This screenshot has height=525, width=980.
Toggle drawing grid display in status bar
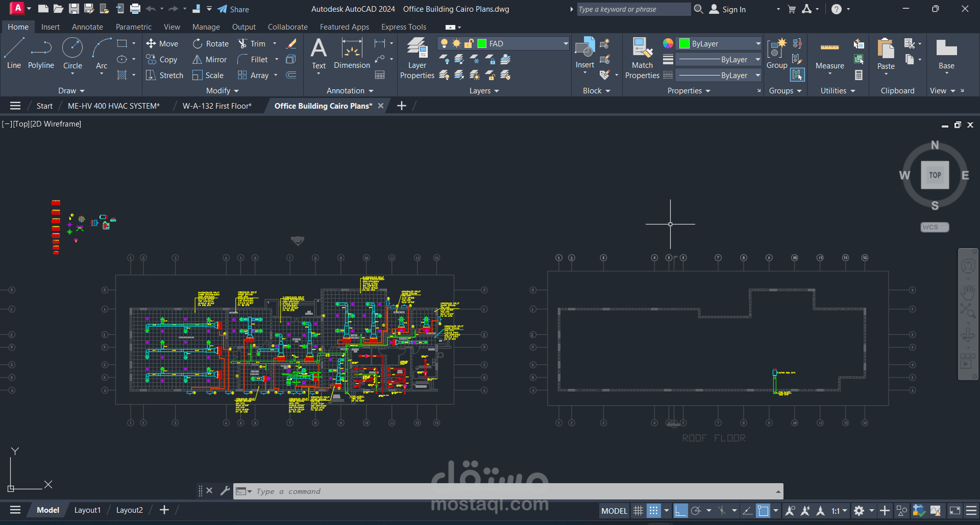[638, 511]
